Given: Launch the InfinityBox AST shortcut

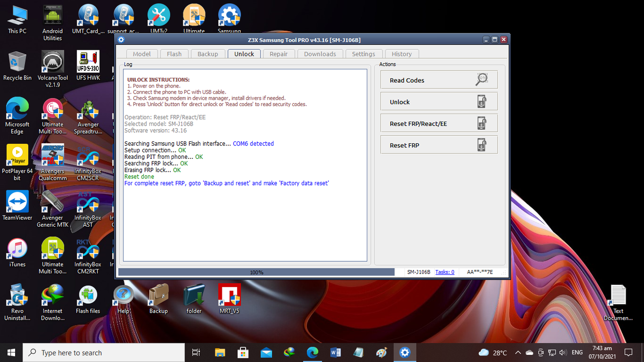Looking at the screenshot, I should pos(88,210).
